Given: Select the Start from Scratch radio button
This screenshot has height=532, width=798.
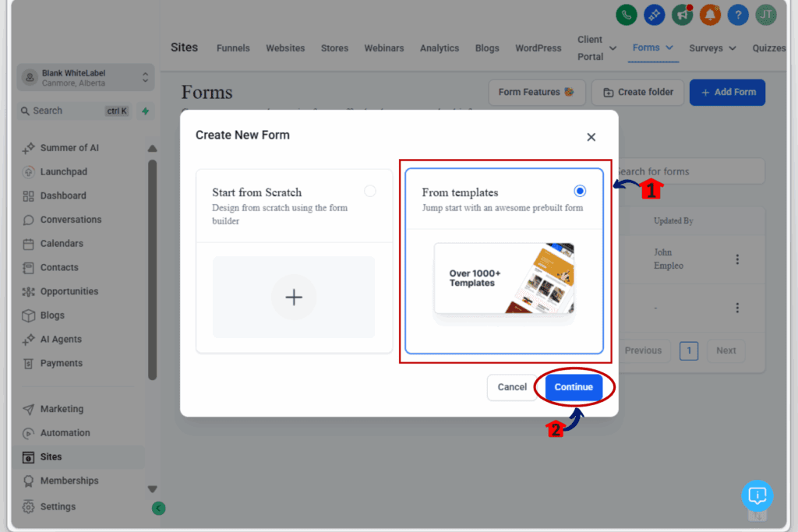Looking at the screenshot, I should pyautogui.click(x=369, y=191).
